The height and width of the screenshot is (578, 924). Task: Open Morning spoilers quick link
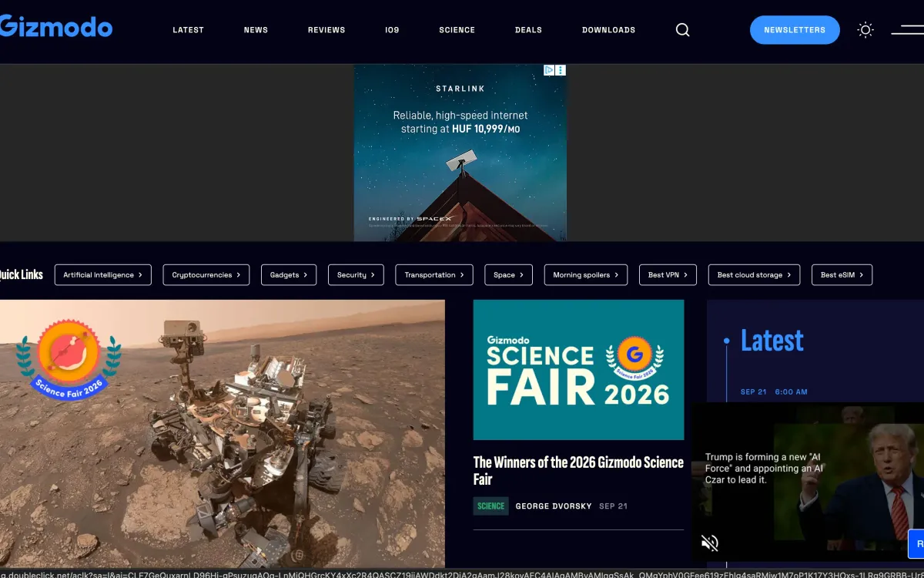pyautogui.click(x=586, y=275)
